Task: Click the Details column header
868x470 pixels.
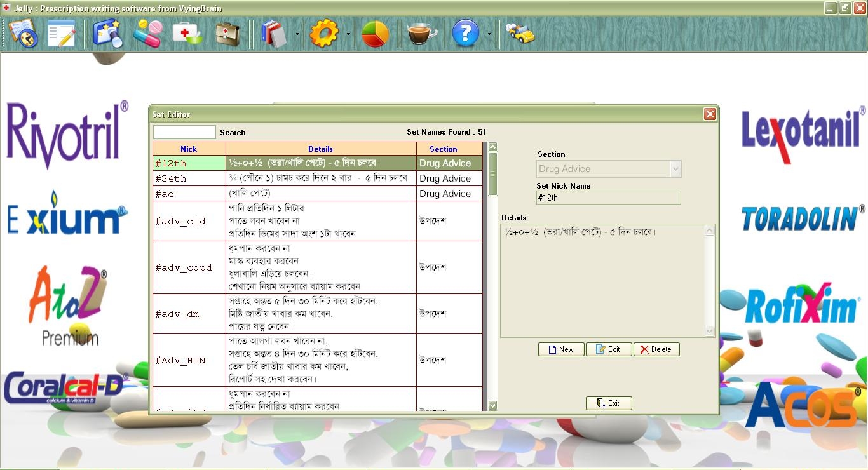Action: click(321, 149)
